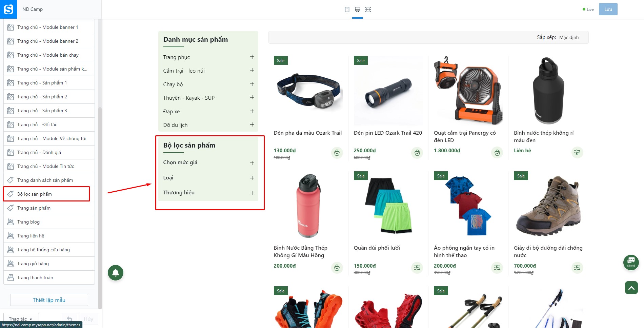Expand Loại filter
644x328 pixels.
252,178
